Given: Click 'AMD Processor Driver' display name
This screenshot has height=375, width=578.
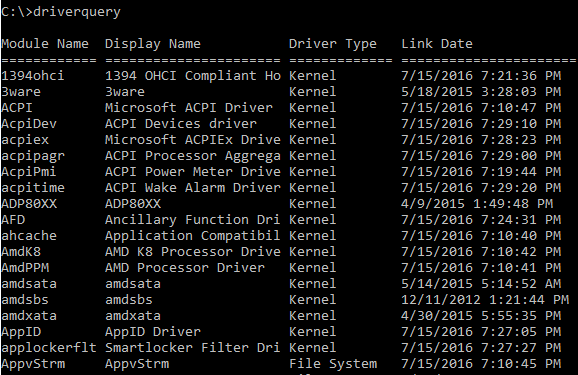Looking at the screenshot, I should (x=185, y=268).
